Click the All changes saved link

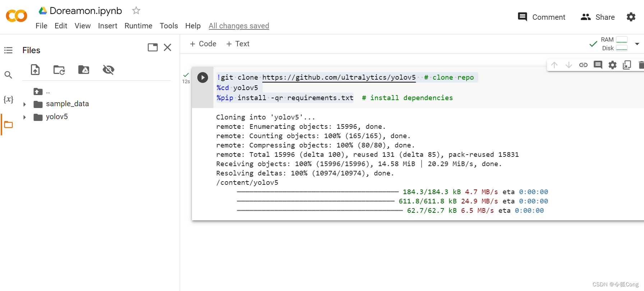[239, 26]
